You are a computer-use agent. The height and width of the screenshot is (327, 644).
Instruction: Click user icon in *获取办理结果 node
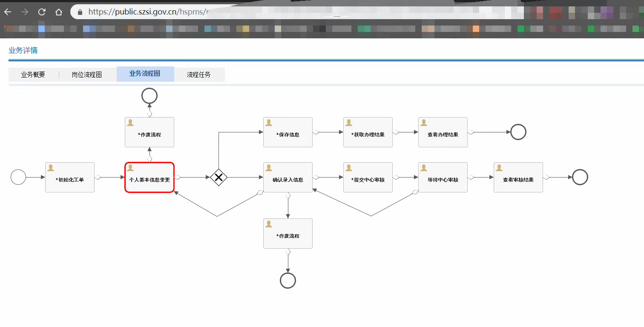point(349,123)
